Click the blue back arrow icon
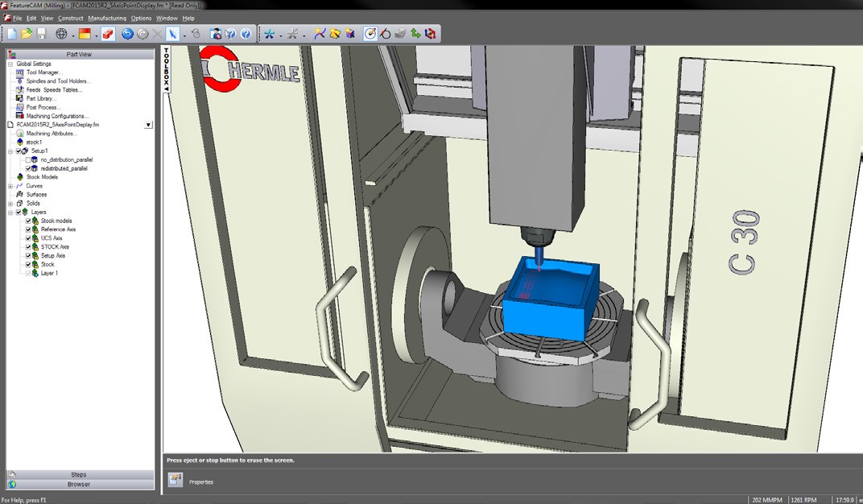The image size is (863, 504). pyautogui.click(x=127, y=34)
